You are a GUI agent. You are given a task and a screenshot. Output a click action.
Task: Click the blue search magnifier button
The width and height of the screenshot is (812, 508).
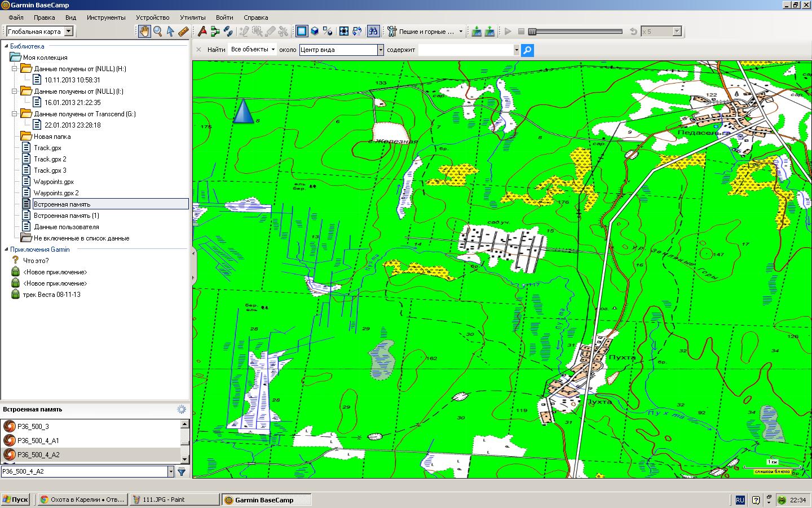click(527, 50)
